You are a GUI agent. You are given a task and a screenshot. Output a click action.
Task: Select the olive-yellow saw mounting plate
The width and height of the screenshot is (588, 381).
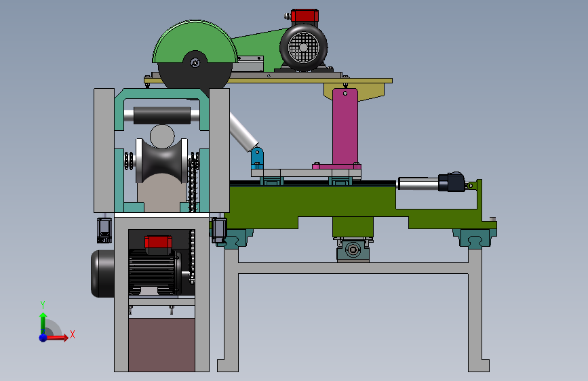[268, 80]
